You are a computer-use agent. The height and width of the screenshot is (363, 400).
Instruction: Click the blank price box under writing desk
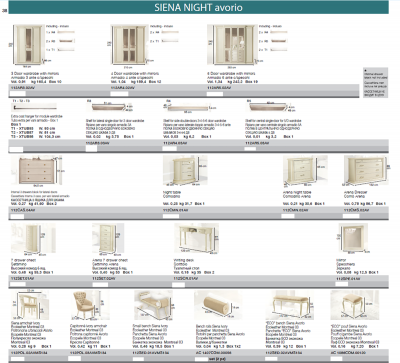(x=179, y=285)
